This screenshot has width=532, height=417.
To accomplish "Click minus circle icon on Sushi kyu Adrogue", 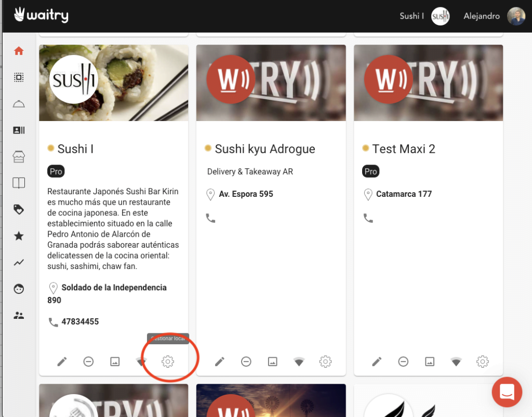I will [x=246, y=362].
